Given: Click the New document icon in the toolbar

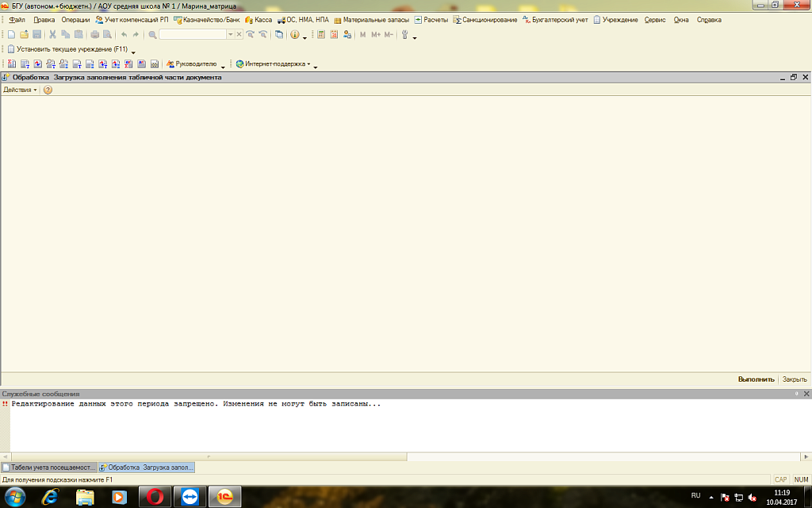Looking at the screenshot, I should [x=11, y=35].
